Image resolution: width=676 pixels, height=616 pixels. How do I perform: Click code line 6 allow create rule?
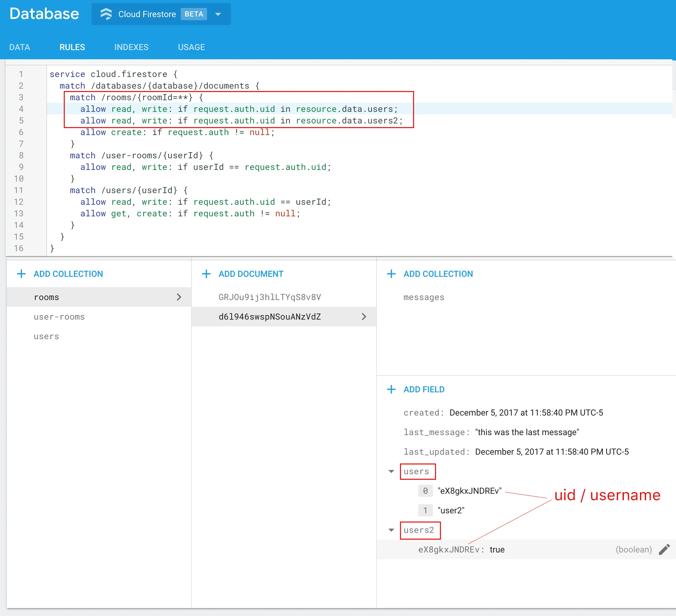pos(177,132)
